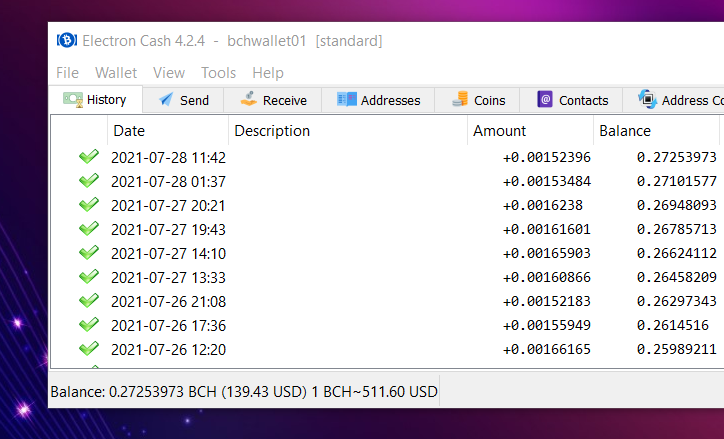Switch to the Contacts tab
724x439 pixels.
571,100
